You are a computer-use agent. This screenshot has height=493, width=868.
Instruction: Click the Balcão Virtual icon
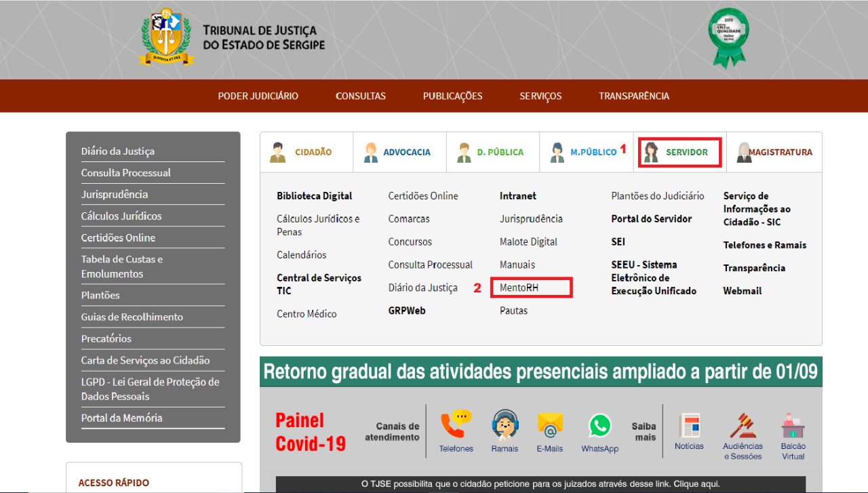pyautogui.click(x=793, y=427)
